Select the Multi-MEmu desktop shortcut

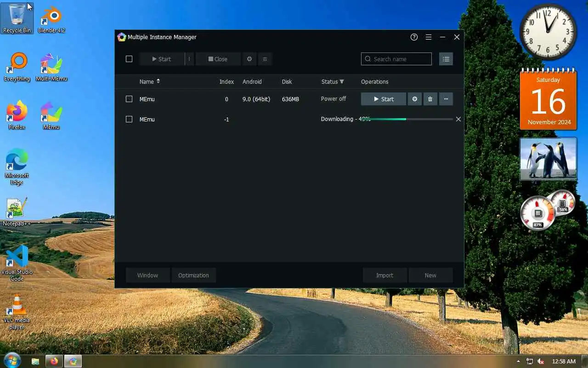click(x=51, y=67)
